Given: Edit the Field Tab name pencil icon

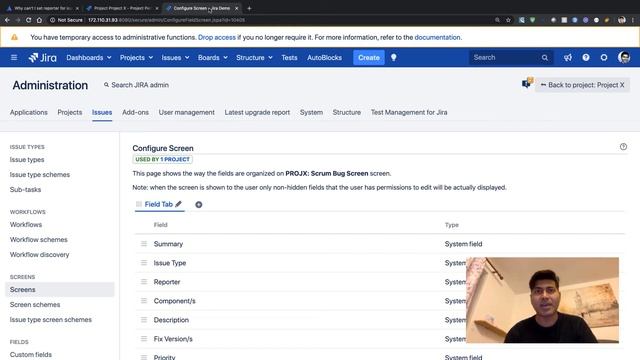Looking at the screenshot, I should coord(178,204).
